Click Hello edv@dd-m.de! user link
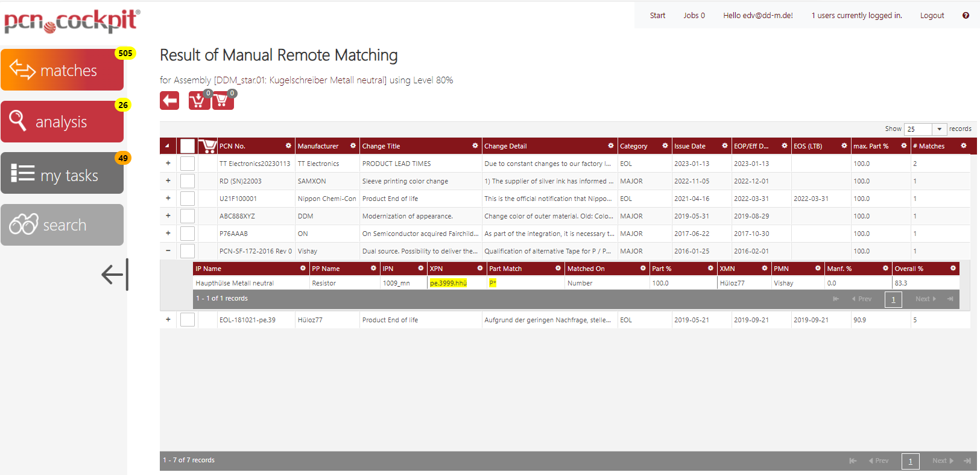980x475 pixels. [x=758, y=16]
